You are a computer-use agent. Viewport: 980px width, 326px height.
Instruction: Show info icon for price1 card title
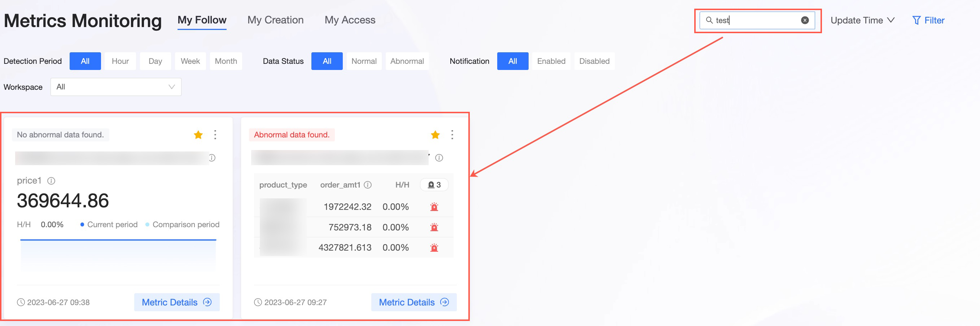212,158
